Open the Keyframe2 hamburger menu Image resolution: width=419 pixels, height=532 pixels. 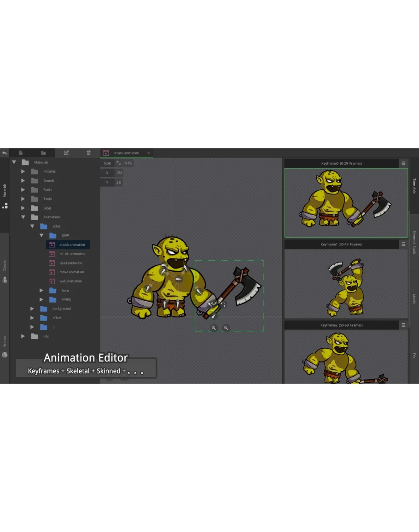click(403, 325)
